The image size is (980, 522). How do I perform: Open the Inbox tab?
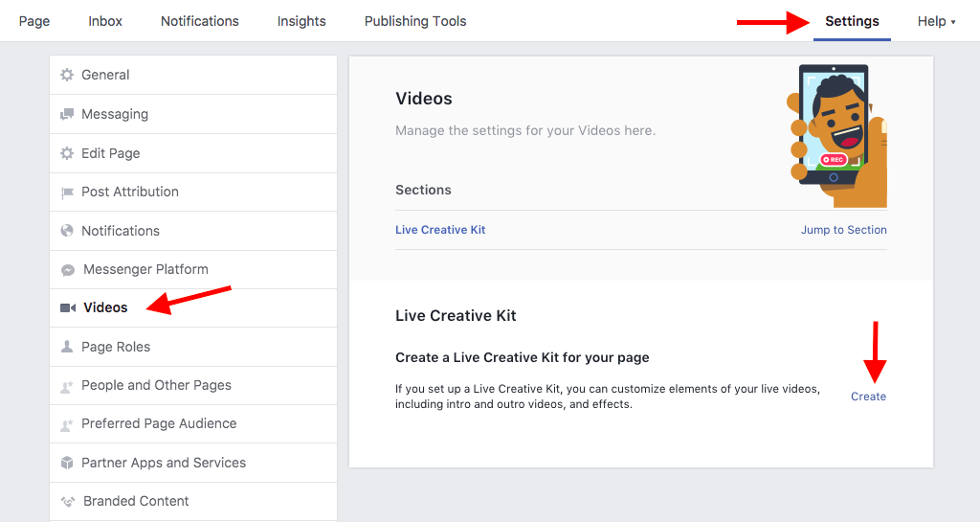point(105,21)
